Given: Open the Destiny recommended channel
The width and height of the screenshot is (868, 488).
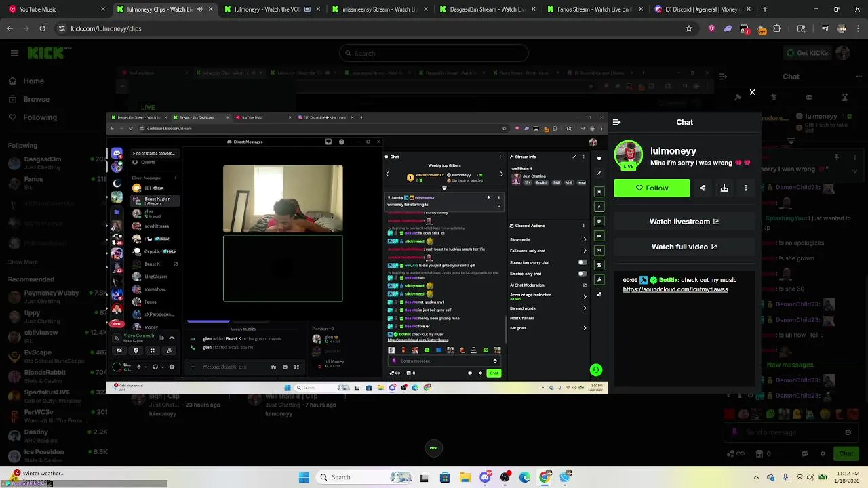Looking at the screenshot, I should tap(58, 436).
